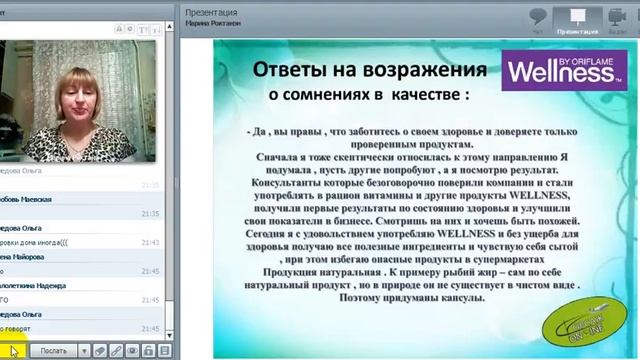The height and width of the screenshot is (360, 640).
Task: Switch to the Чат speech bubble tab
Action: tap(538, 21)
